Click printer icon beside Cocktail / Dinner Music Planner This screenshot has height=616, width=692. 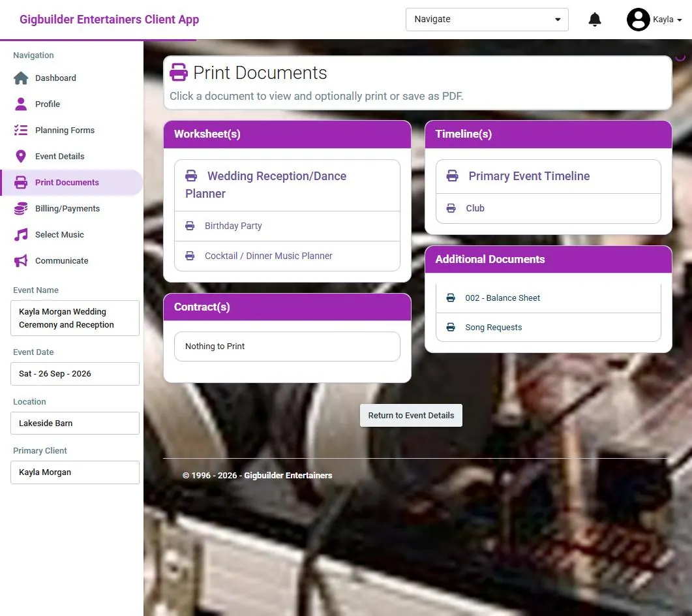190,256
